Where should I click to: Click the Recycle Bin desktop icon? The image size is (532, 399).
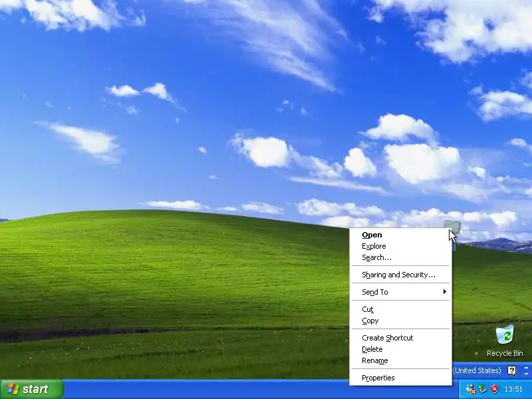pyautogui.click(x=505, y=335)
